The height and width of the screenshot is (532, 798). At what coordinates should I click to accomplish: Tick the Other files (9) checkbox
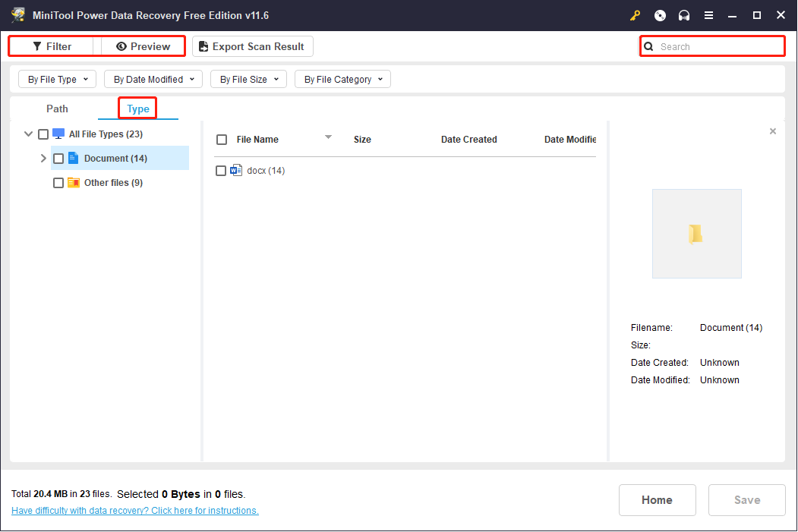point(58,183)
